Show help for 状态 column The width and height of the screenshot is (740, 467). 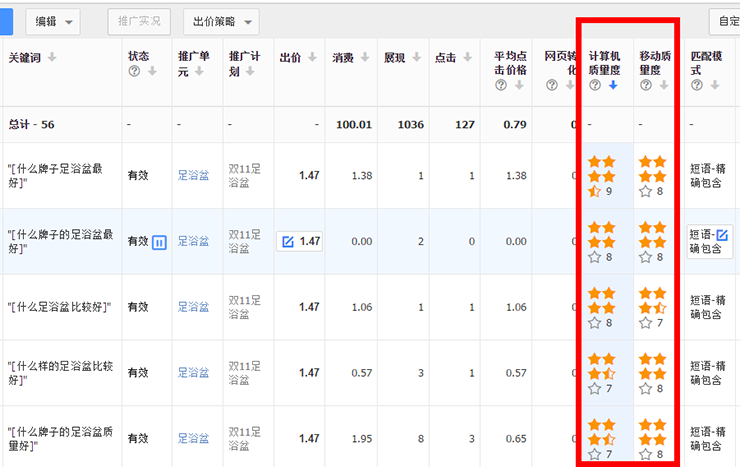point(134,71)
